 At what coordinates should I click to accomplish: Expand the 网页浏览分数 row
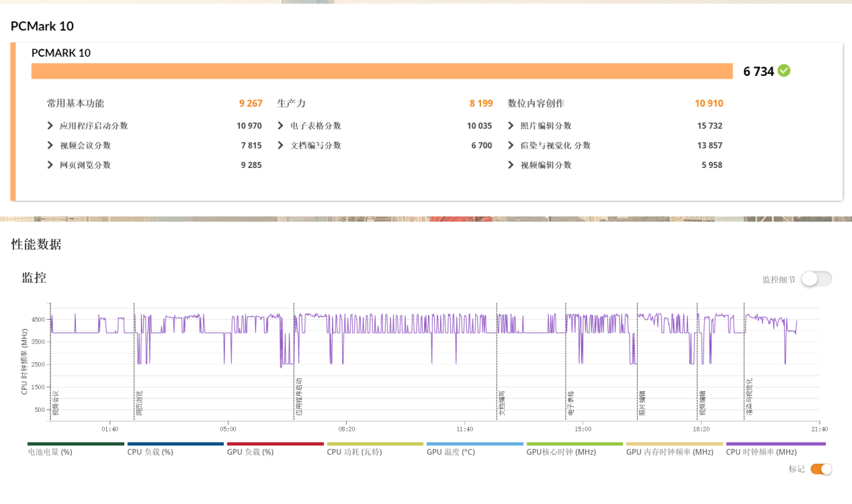(50, 165)
